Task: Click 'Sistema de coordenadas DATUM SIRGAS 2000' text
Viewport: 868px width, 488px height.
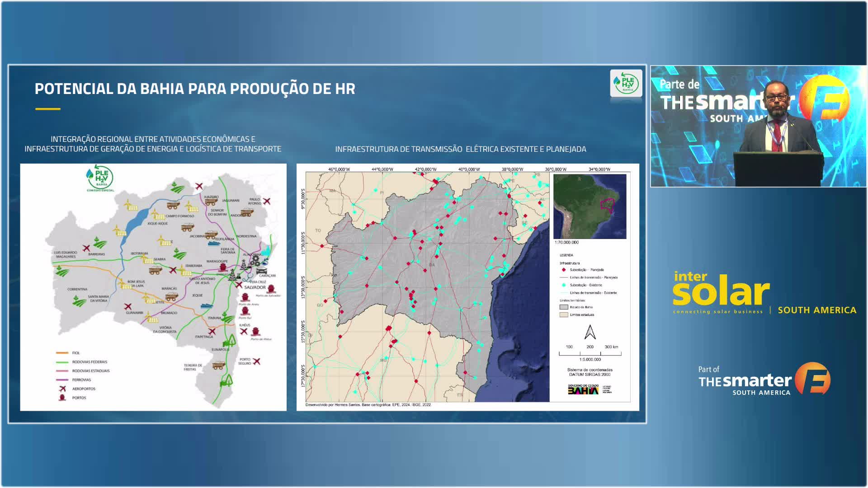Action: pos(590,372)
